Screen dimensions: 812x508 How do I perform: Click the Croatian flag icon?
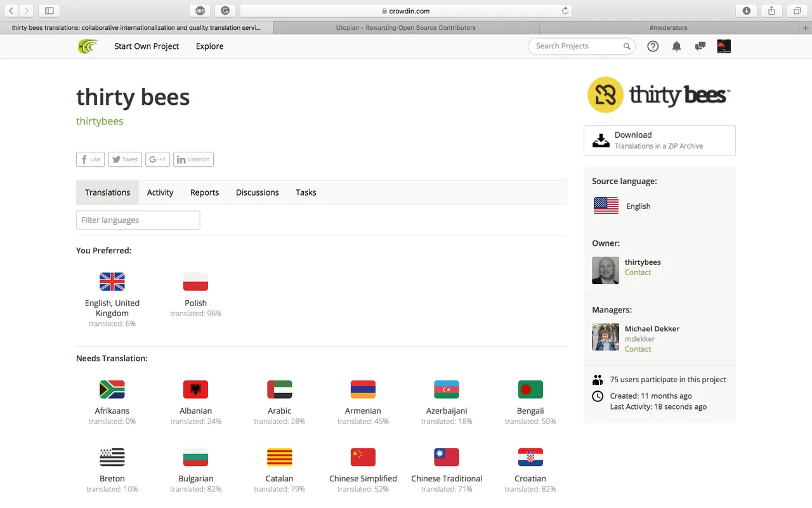(530, 457)
